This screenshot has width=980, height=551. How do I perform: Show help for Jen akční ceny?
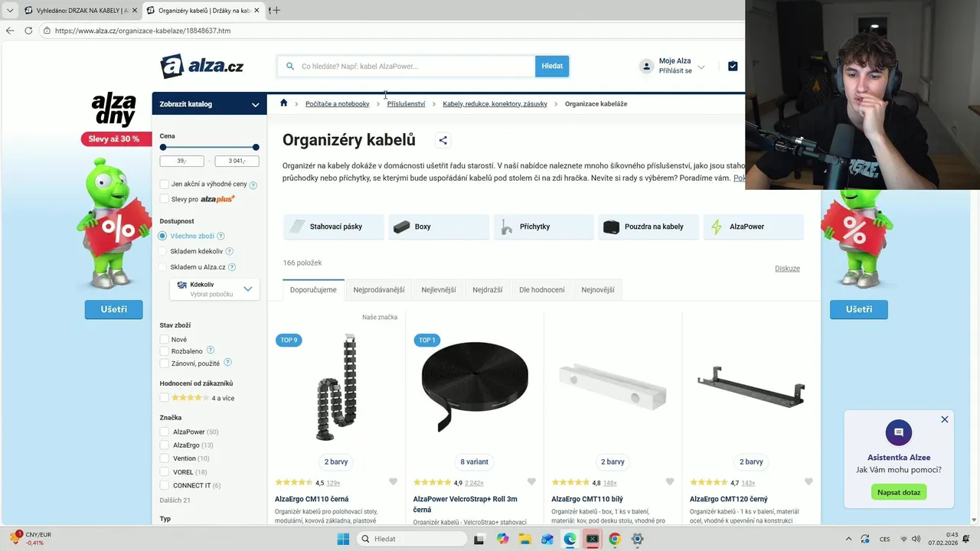pyautogui.click(x=253, y=184)
